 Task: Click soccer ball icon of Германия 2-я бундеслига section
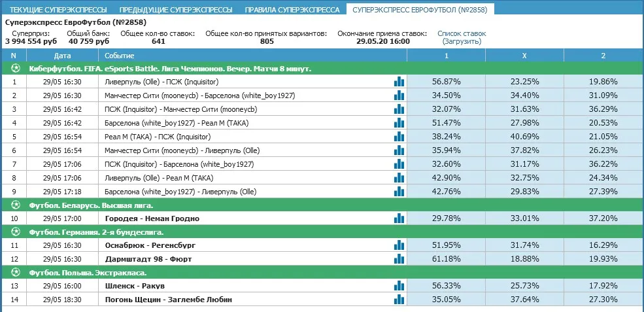click(15, 232)
